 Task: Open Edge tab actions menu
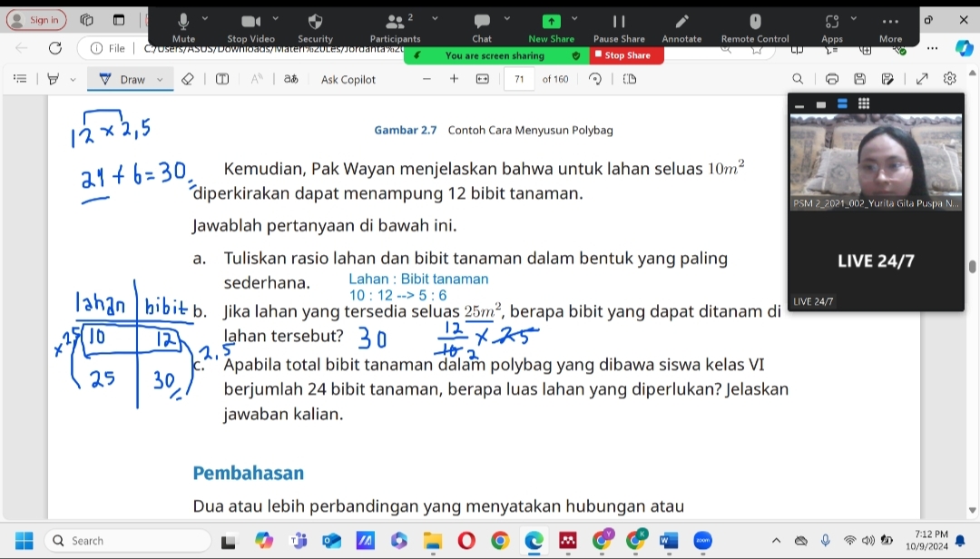[119, 20]
